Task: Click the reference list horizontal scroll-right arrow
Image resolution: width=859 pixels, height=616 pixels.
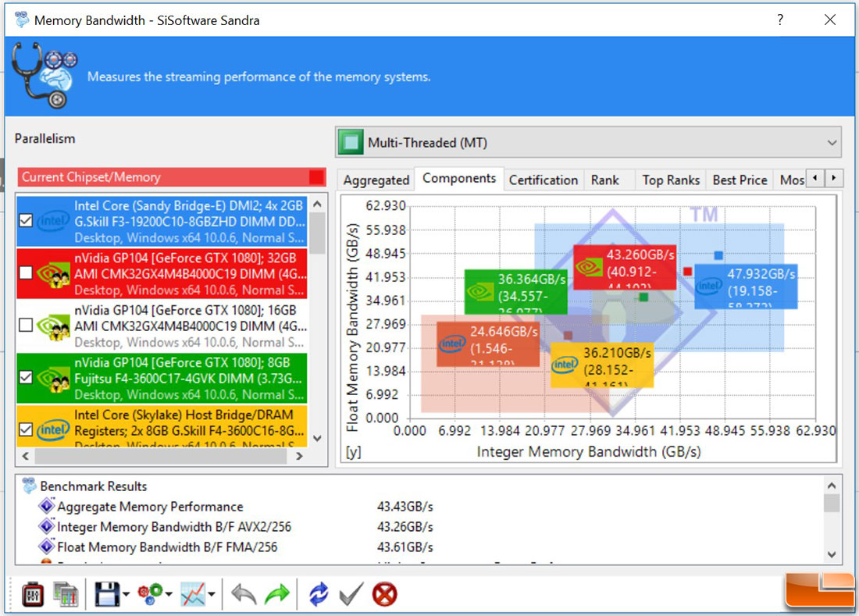Action: pos(299,456)
